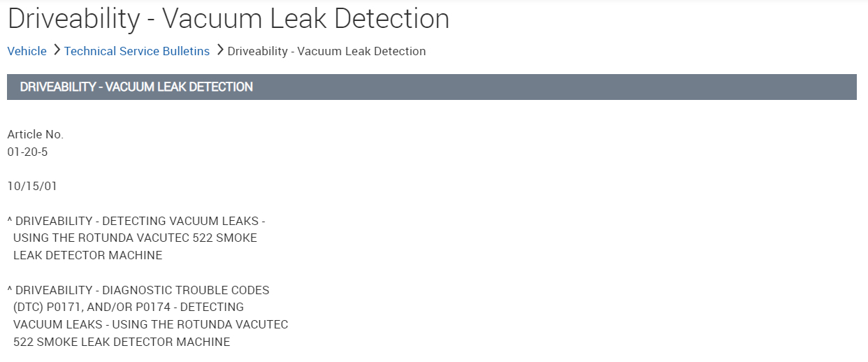The height and width of the screenshot is (362, 868).
Task: Click the DETECTING VACUUM LEAKS line
Action: (140, 221)
